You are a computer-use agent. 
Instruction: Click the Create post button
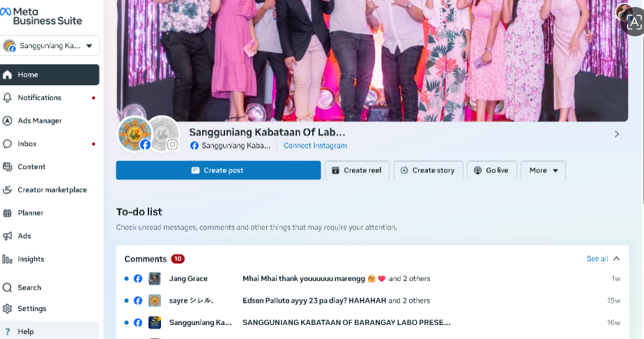coord(218,170)
